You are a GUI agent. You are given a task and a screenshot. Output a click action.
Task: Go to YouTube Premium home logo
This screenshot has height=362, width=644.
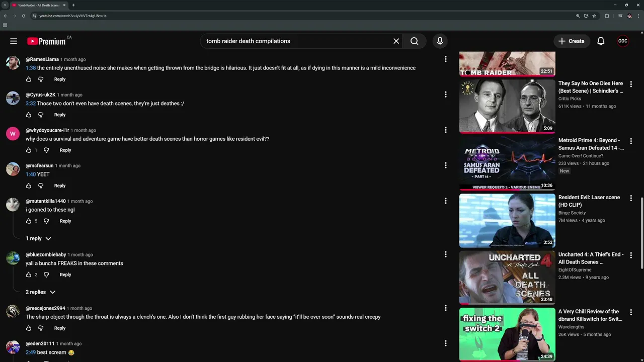click(46, 41)
